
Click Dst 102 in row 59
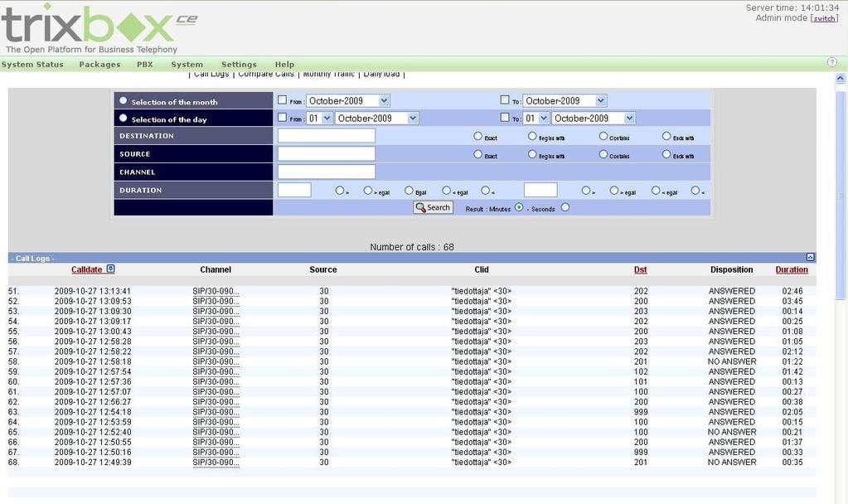pyautogui.click(x=641, y=371)
